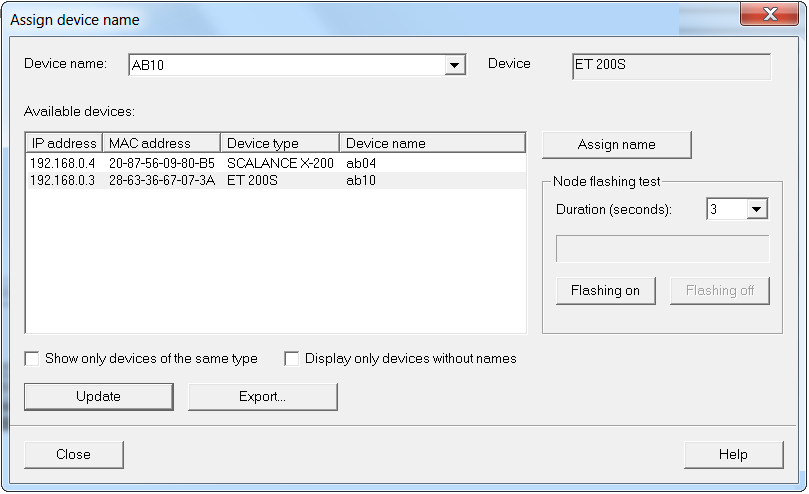Refresh the device list with Update
The height and width of the screenshot is (494, 809).
99,396
